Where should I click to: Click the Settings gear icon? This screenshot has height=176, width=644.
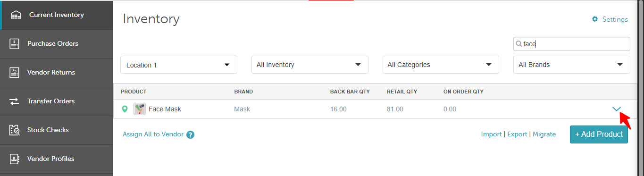click(595, 19)
